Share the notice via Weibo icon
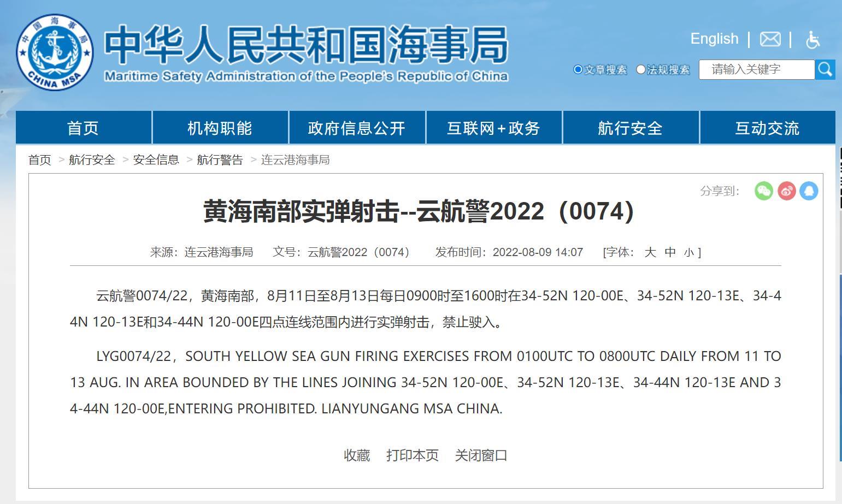This screenshot has height=504, width=842. (786, 191)
